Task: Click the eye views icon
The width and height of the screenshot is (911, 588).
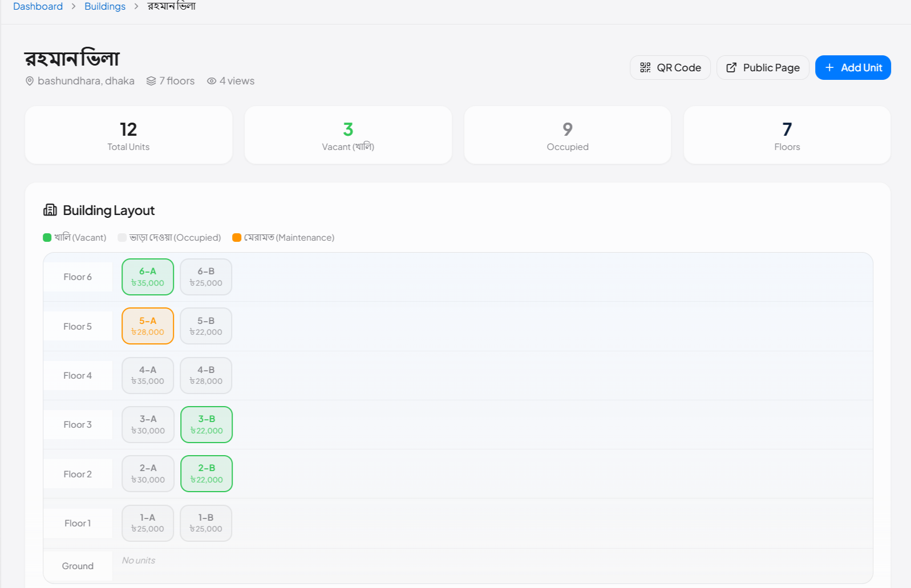Action: click(x=212, y=81)
